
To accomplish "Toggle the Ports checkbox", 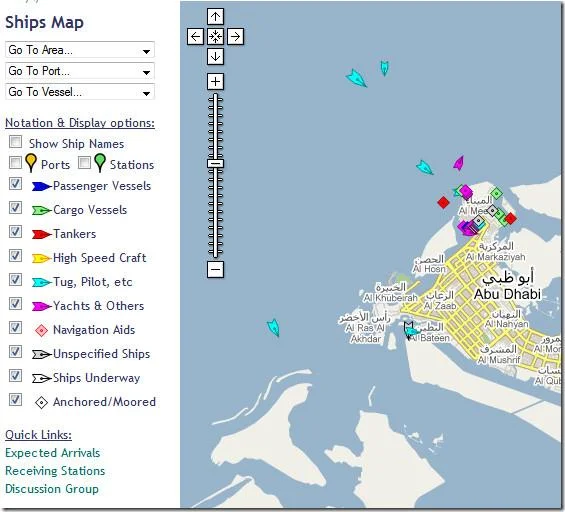I will coord(15,162).
